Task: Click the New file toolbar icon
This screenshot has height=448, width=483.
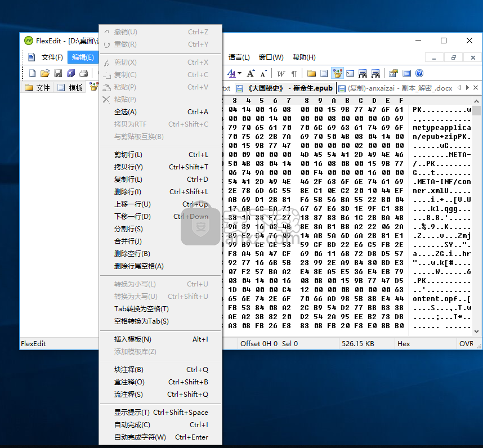Action: point(32,73)
